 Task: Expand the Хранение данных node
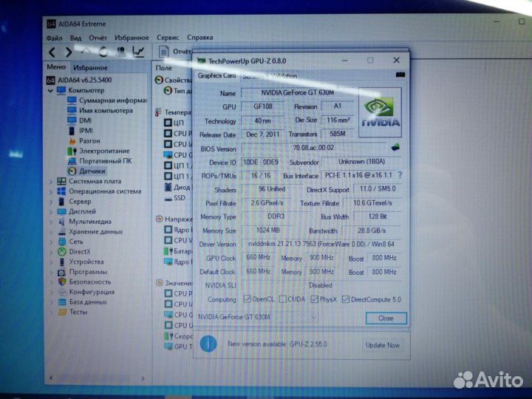point(51,232)
